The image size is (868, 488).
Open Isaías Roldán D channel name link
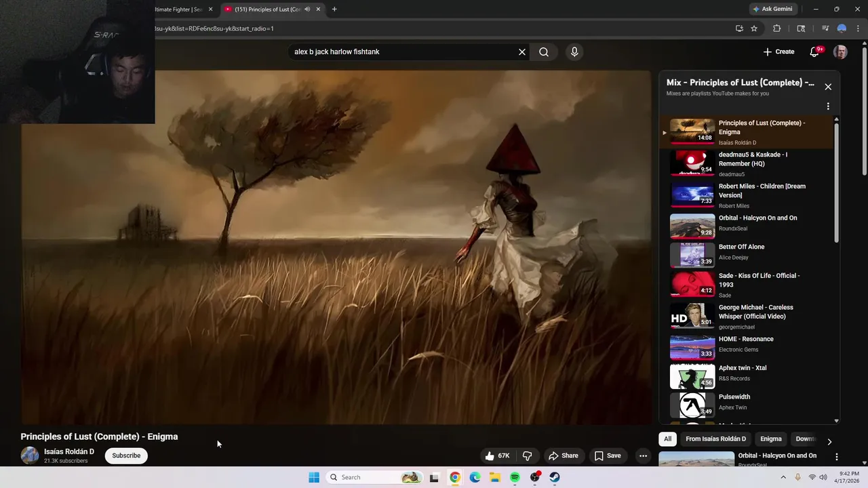[x=69, y=451]
